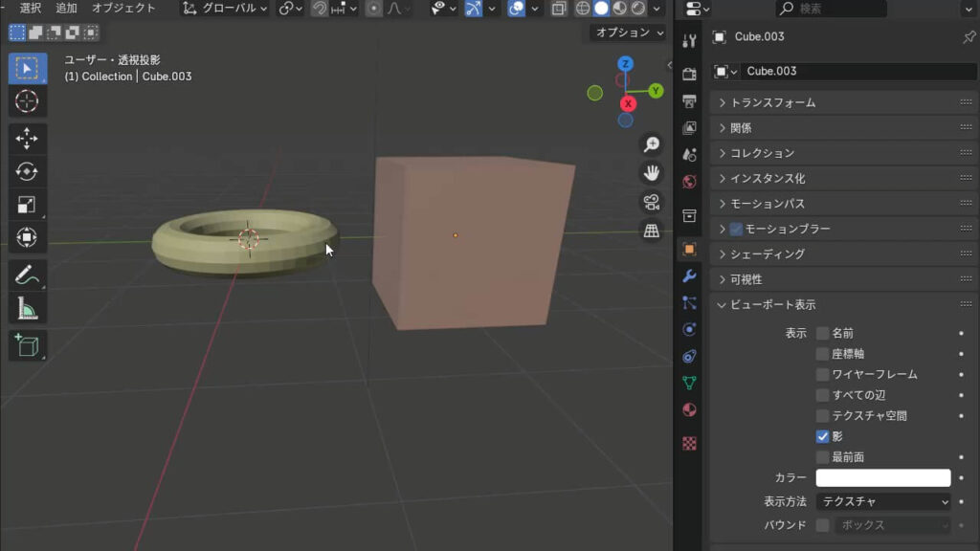Expand the トランスフォーム panel
The image size is (980, 551).
(x=843, y=102)
